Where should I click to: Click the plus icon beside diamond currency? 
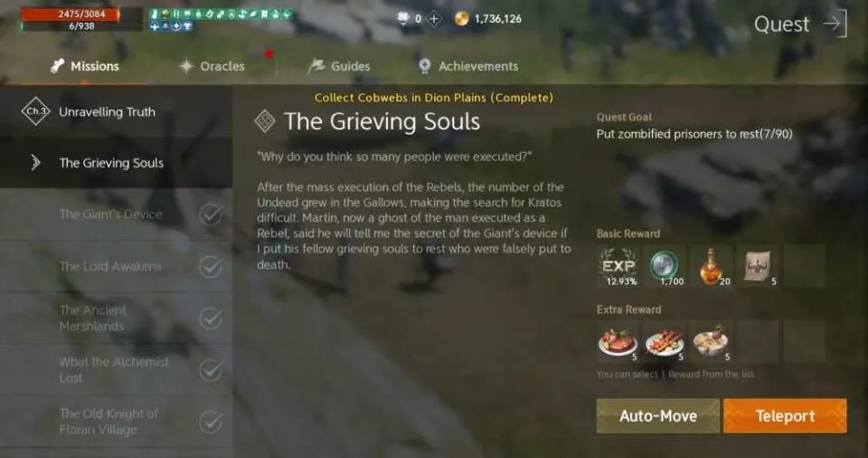(x=435, y=19)
